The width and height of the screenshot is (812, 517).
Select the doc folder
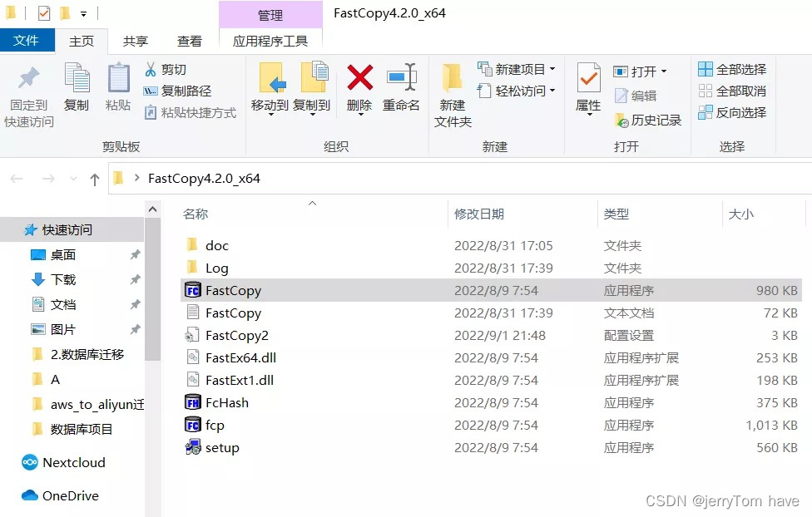pyautogui.click(x=216, y=245)
